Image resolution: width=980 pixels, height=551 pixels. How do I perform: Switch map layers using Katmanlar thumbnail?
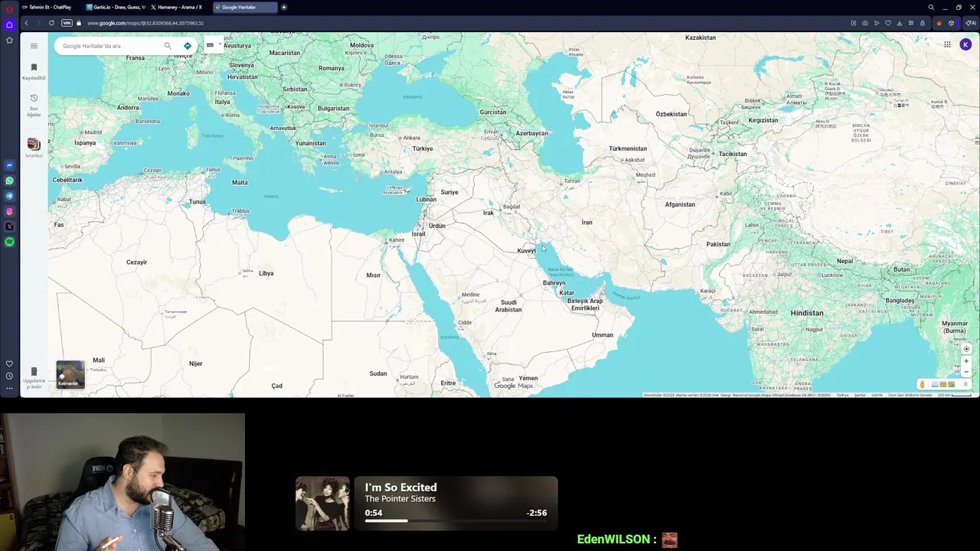(x=70, y=374)
